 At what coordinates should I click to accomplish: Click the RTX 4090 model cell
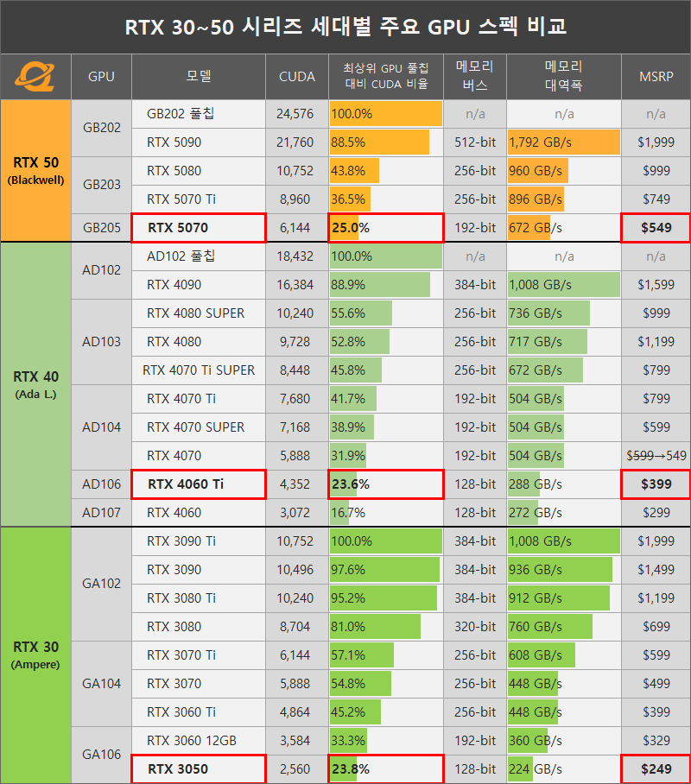199,285
